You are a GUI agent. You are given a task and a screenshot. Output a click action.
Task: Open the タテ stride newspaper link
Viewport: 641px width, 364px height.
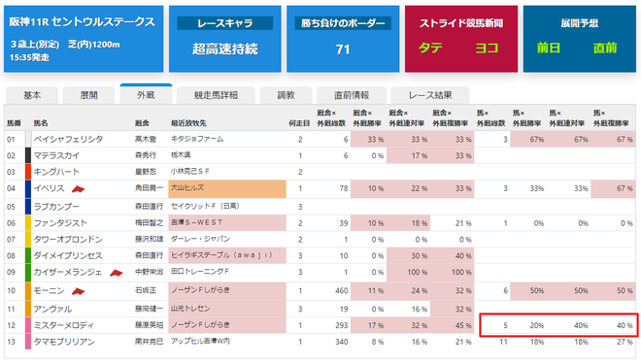click(430, 49)
